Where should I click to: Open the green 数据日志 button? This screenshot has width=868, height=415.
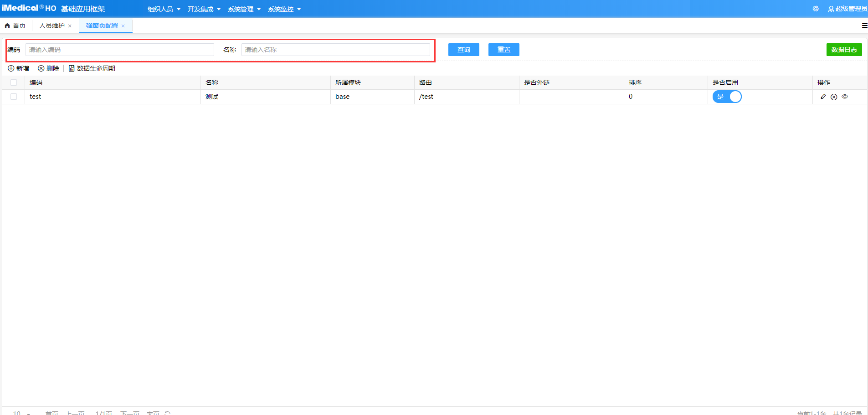[x=844, y=50]
